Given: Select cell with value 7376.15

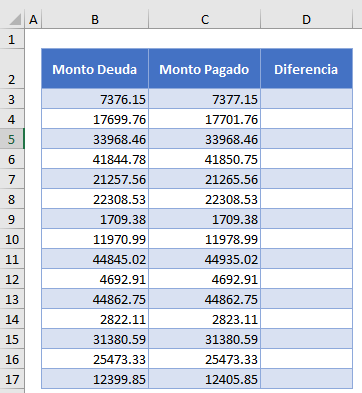Looking at the screenshot, I should pyautogui.click(x=95, y=99).
